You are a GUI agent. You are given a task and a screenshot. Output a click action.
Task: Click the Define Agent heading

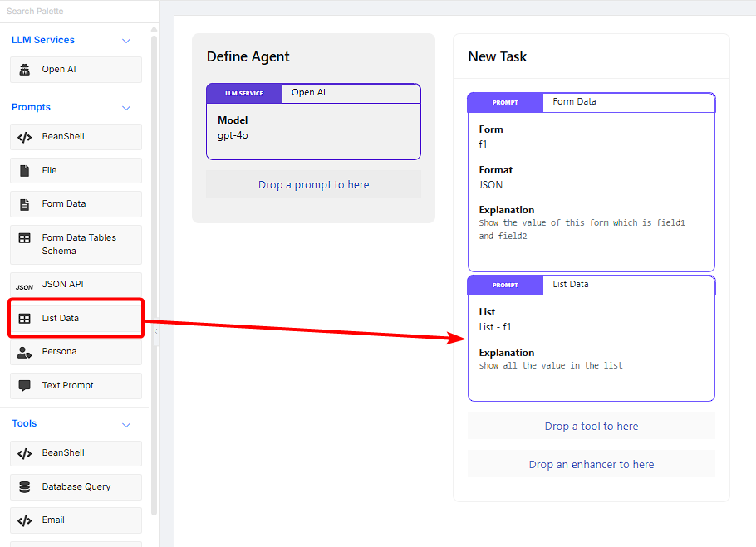click(x=248, y=56)
